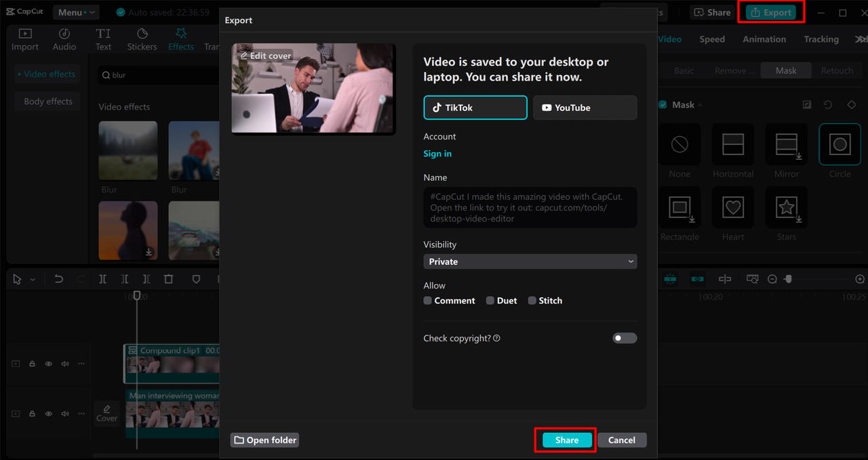Click the invert mask icon
The width and height of the screenshot is (868, 460).
806,105
